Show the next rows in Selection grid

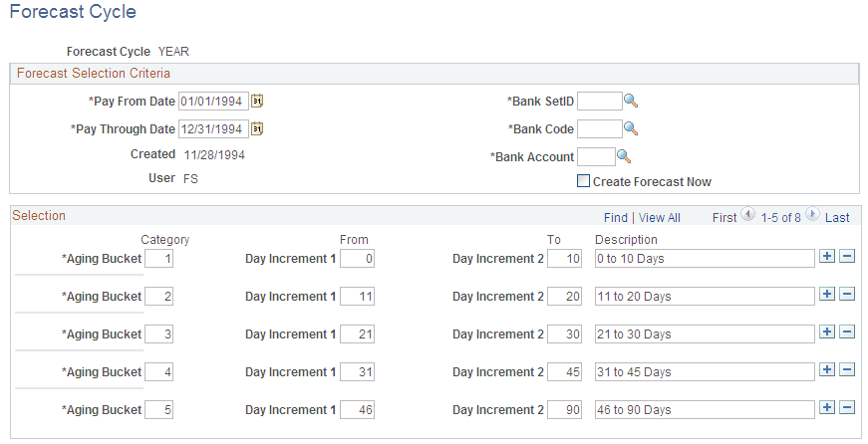(812, 216)
